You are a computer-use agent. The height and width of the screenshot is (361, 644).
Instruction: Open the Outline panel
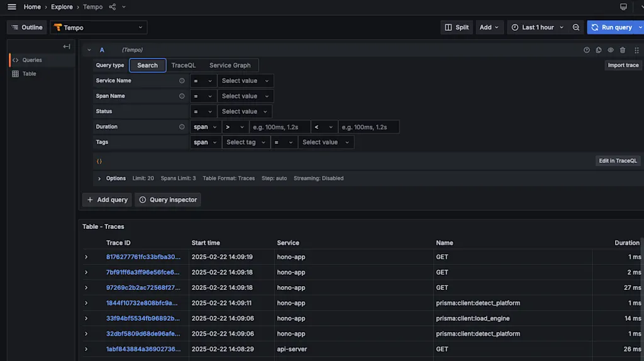(26, 27)
